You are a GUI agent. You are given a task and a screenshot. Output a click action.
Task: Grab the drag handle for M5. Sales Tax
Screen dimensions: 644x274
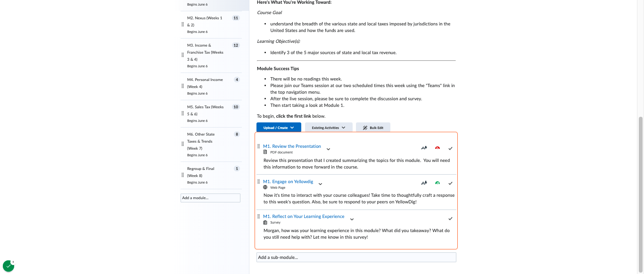[182, 113]
